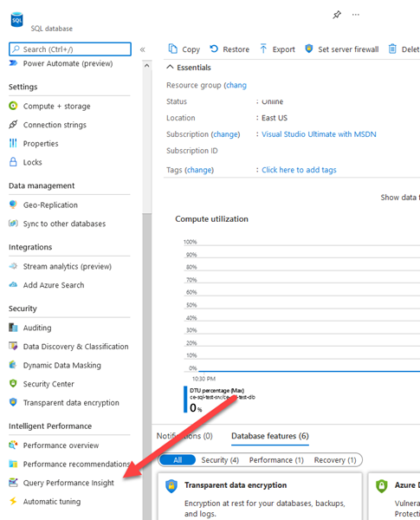Viewport: 420px width, 520px height.
Task: Open Power Automate (preview)
Action: tap(68, 63)
